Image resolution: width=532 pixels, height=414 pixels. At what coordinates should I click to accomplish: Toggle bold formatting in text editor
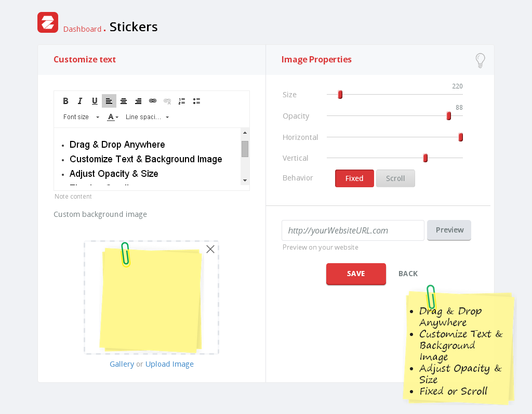click(65, 101)
